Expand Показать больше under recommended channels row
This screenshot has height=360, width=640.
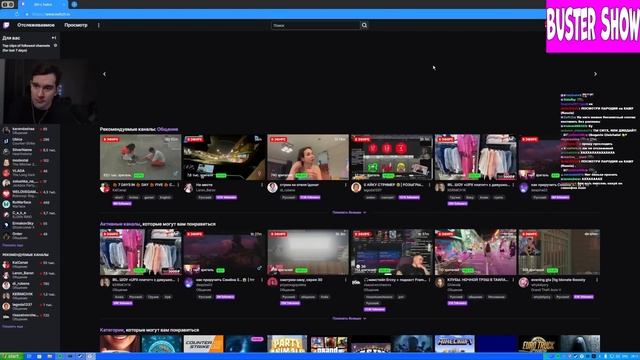(349, 212)
